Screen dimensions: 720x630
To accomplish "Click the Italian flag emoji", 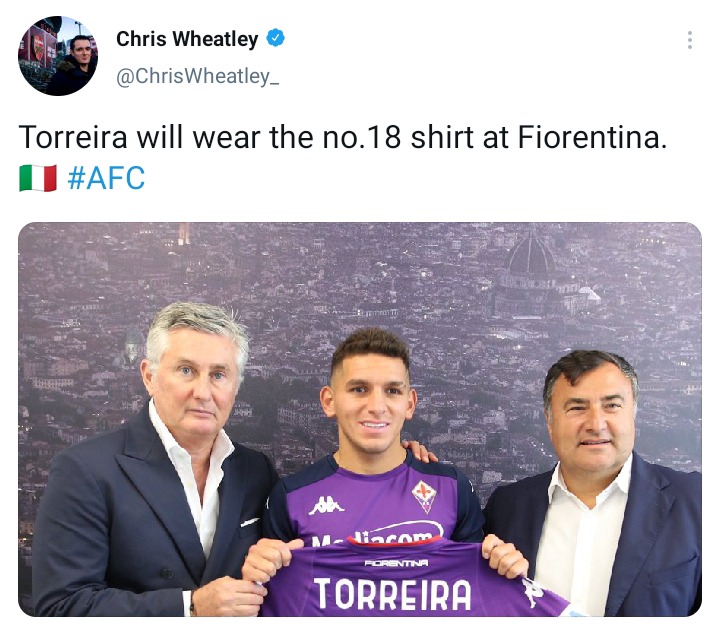I will [38, 178].
